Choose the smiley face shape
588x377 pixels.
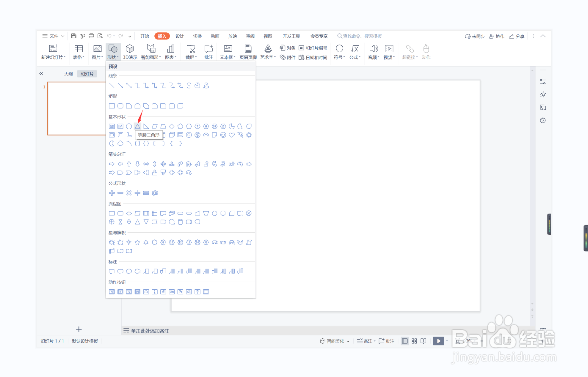click(x=223, y=135)
